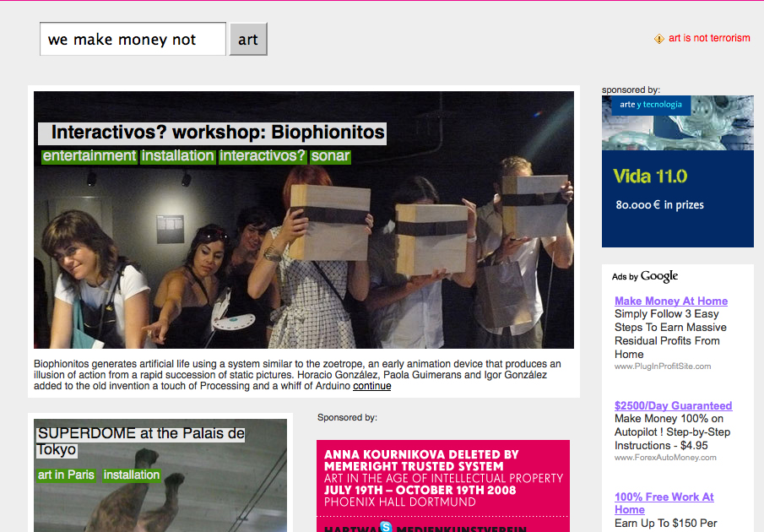The image size is (764, 532).
Task: Open the '$2500/Day Guaranteed' ad
Action: click(x=673, y=406)
